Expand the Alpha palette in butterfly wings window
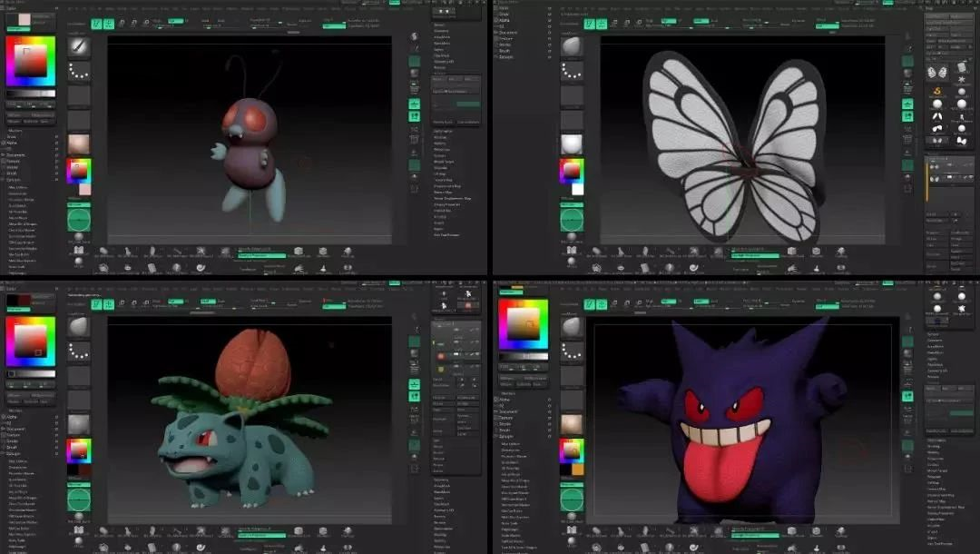The height and width of the screenshot is (554, 980). pos(505,22)
